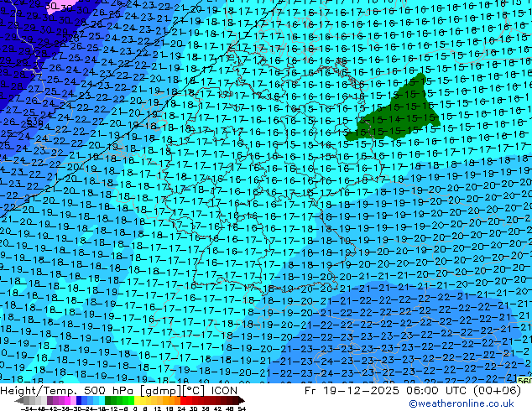This screenshot has height=411, width=532.
Task: Open the ©weatheronline.co.uk link
Action: point(462,403)
